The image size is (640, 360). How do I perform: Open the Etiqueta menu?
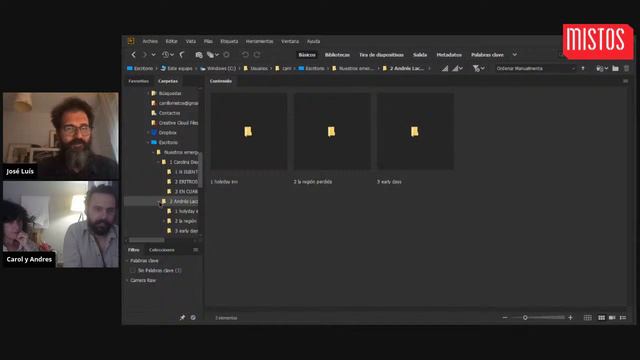(x=229, y=41)
